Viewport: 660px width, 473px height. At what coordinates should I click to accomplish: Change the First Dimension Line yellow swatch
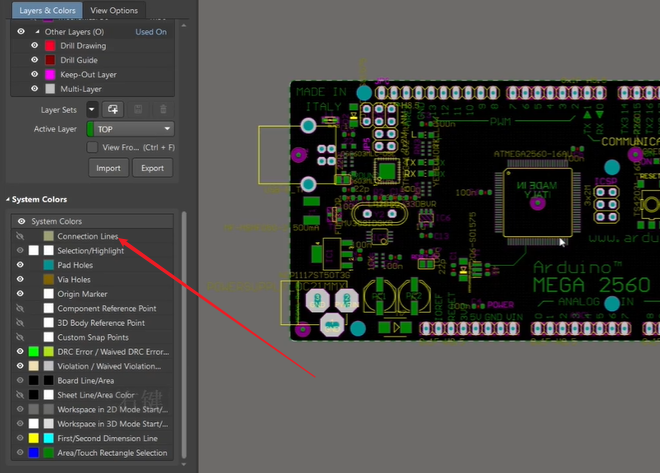[34, 438]
